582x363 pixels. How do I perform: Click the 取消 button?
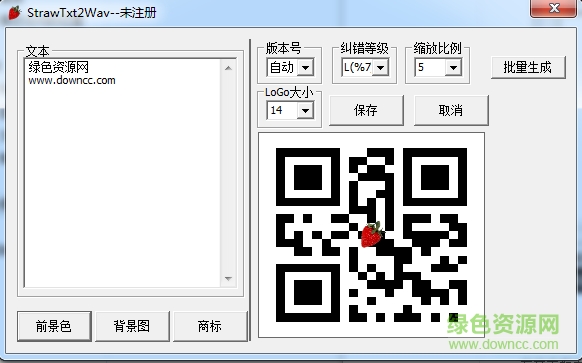(451, 110)
